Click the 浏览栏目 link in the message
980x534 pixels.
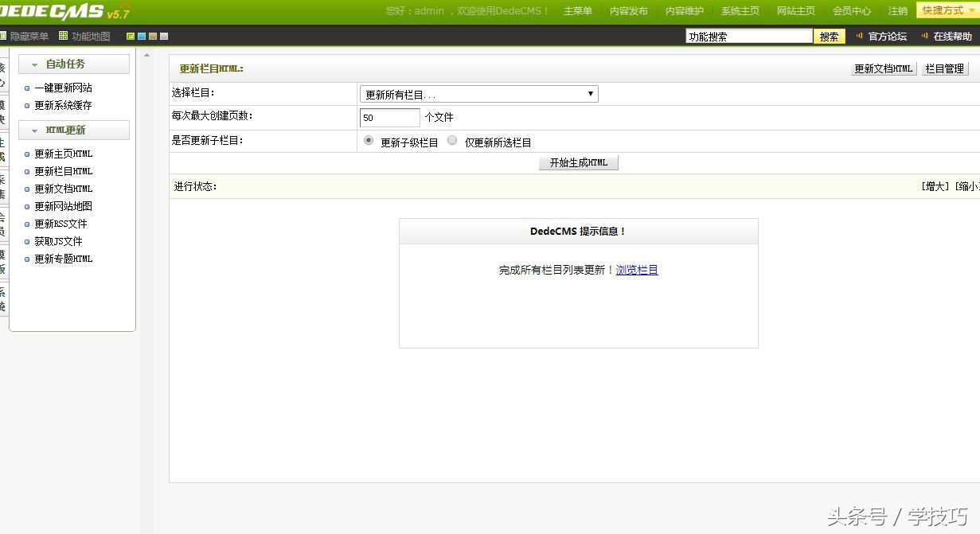[637, 270]
